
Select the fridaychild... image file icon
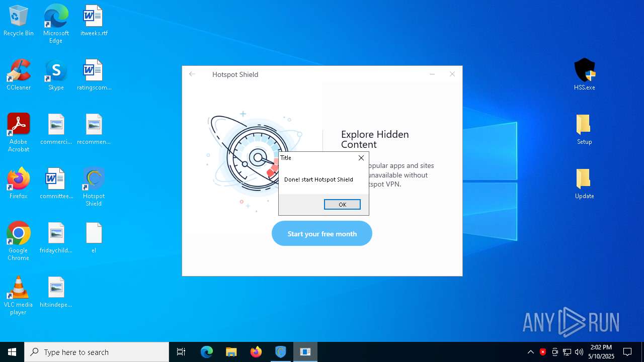click(56, 238)
